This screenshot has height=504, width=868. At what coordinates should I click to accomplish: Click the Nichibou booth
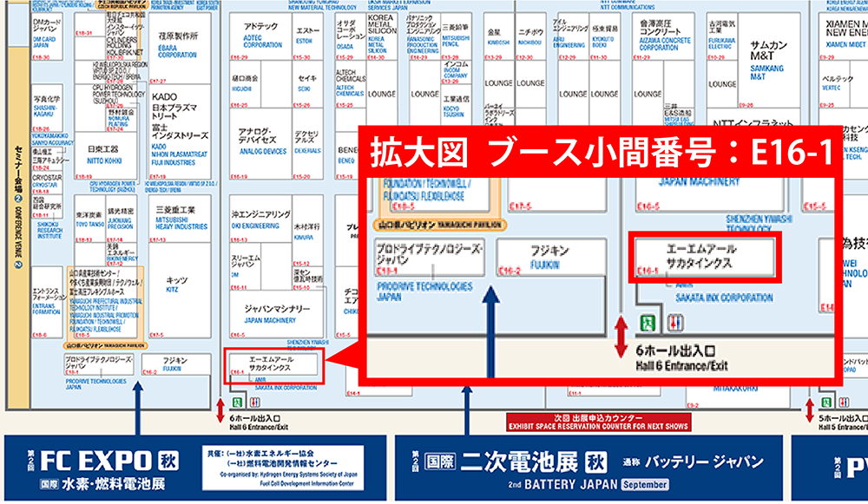tap(529, 36)
